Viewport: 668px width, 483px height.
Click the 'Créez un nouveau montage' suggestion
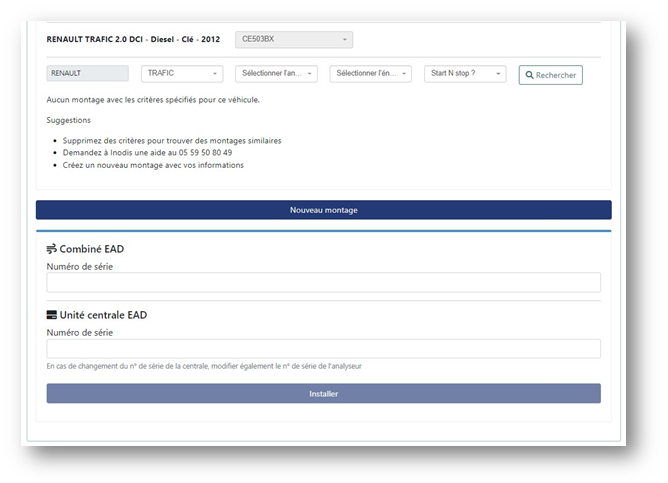[153, 165]
